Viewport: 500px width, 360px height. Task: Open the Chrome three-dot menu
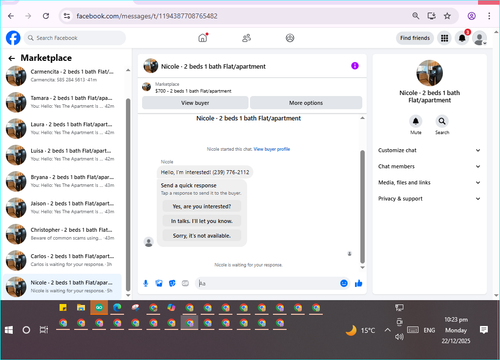click(x=489, y=16)
